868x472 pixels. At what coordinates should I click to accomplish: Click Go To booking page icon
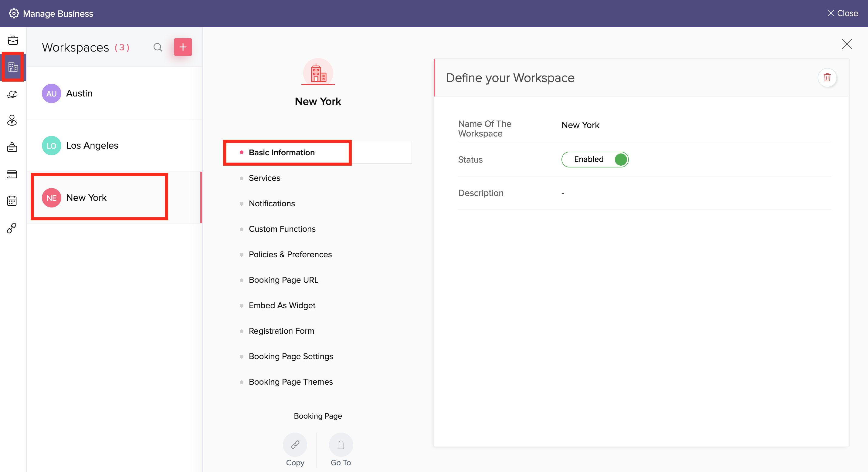point(341,445)
